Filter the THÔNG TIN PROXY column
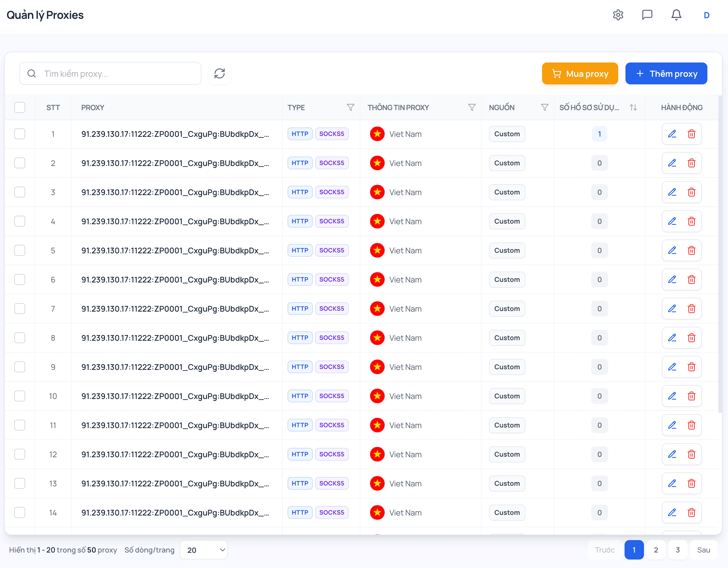This screenshot has height=568, width=728. pyautogui.click(x=472, y=107)
